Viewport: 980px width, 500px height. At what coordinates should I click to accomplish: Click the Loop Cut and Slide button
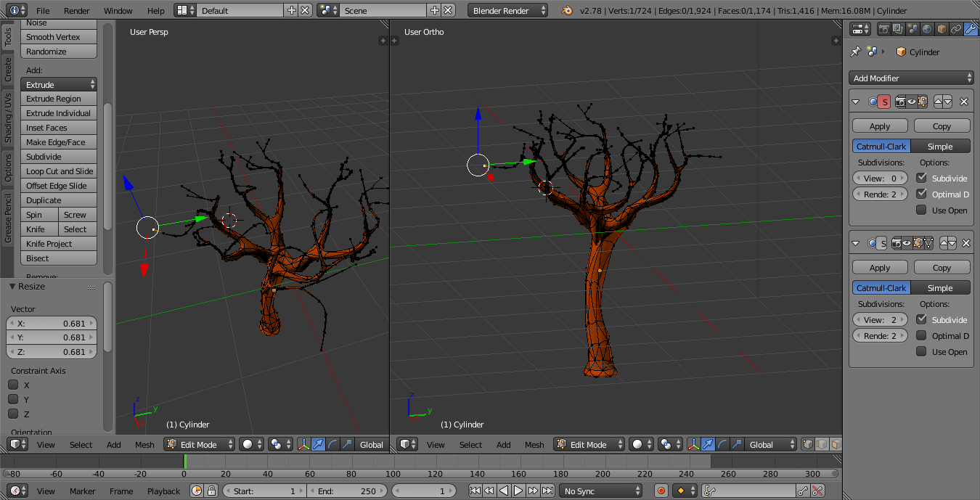(x=60, y=171)
